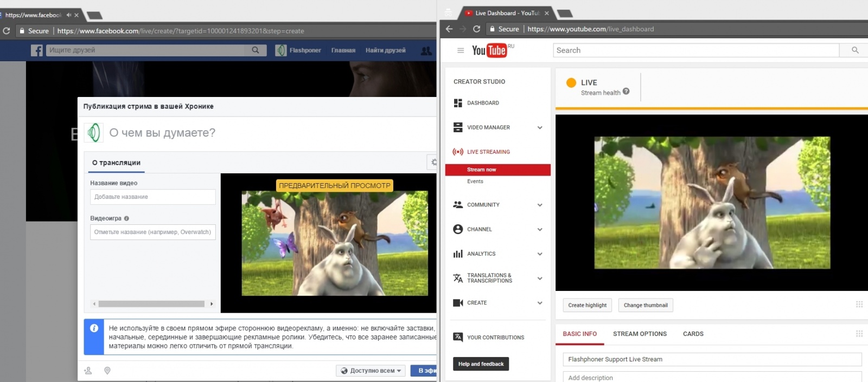868x382 pixels.
Task: Click the Facebook Ищите друзей search field
Action: click(145, 50)
